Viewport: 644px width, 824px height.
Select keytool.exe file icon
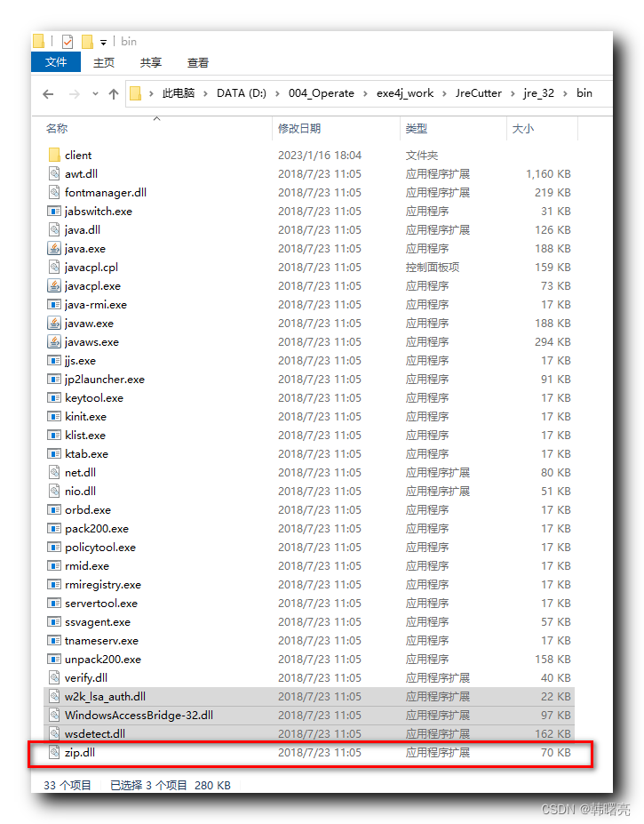click(54, 397)
